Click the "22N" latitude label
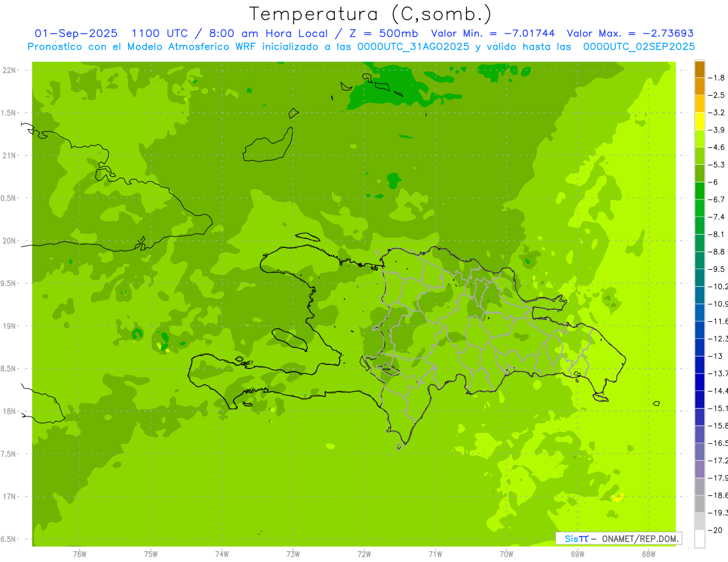Image resolution: width=728 pixels, height=562 pixels. tap(9, 70)
